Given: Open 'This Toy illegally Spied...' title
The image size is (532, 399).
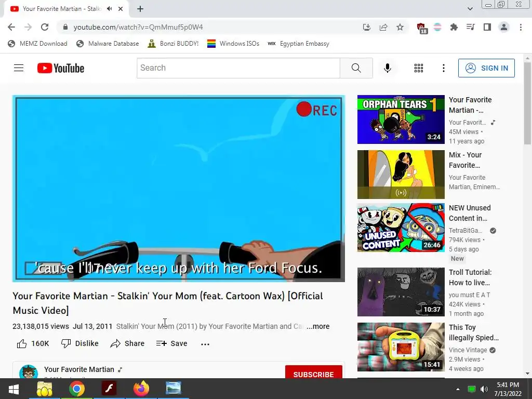Looking at the screenshot, I should point(474,332).
